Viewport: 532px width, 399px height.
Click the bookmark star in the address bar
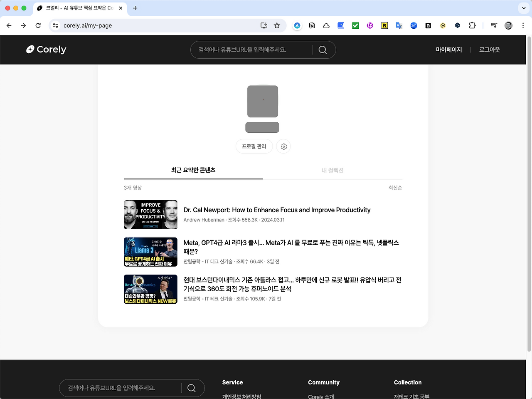click(x=277, y=25)
